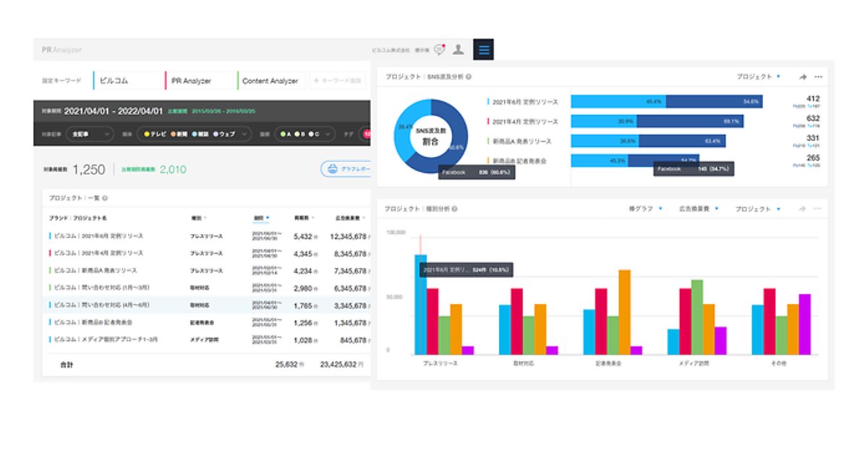Screen dimensions: 868x456
Task: Expand the 全記事 article dropdown
Action: click(x=90, y=134)
